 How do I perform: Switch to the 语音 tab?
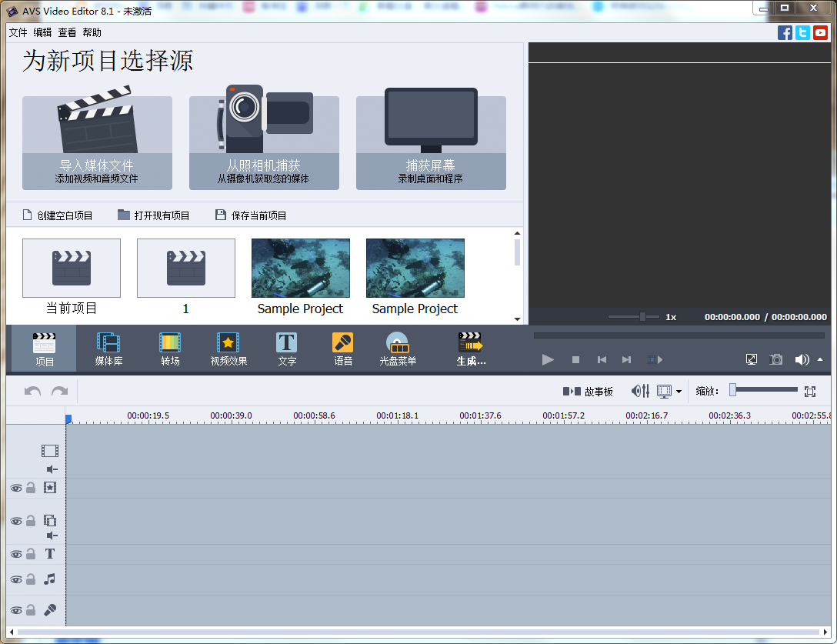342,349
